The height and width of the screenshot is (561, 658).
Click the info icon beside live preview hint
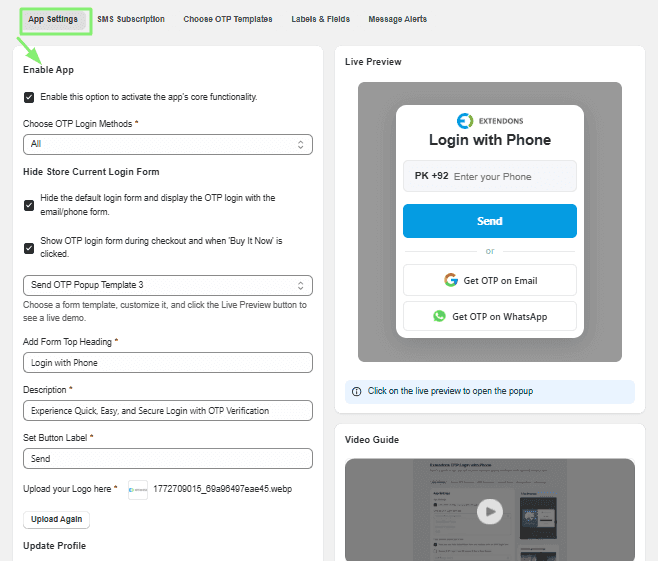click(x=356, y=391)
